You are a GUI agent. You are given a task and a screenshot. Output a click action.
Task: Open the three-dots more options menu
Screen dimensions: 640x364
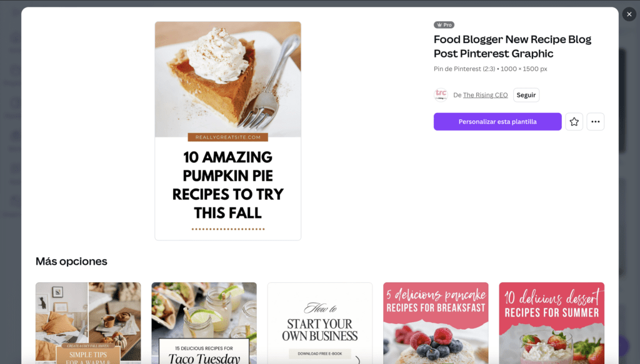click(x=595, y=122)
